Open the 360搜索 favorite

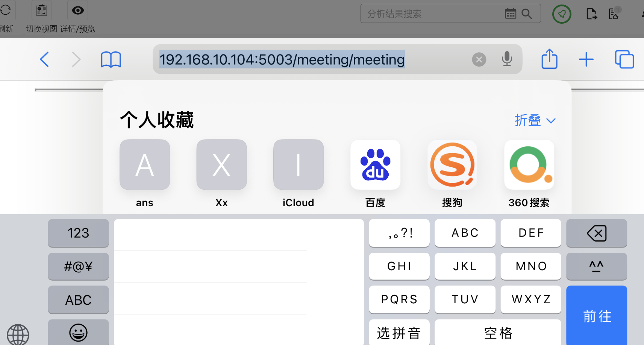529,174
